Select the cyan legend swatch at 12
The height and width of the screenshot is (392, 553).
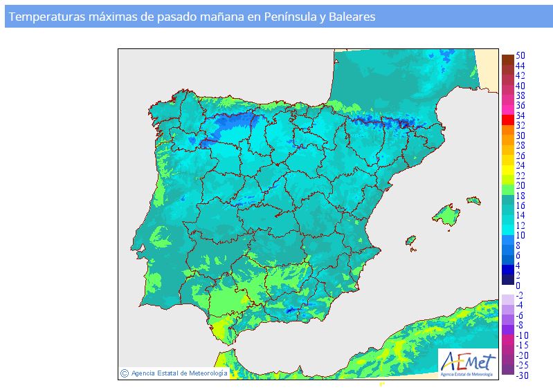pos(507,227)
